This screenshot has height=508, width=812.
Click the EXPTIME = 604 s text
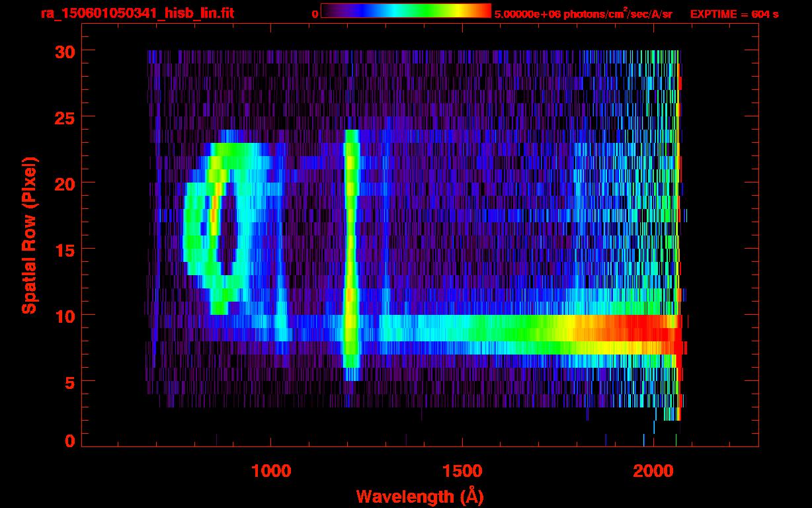(x=734, y=13)
